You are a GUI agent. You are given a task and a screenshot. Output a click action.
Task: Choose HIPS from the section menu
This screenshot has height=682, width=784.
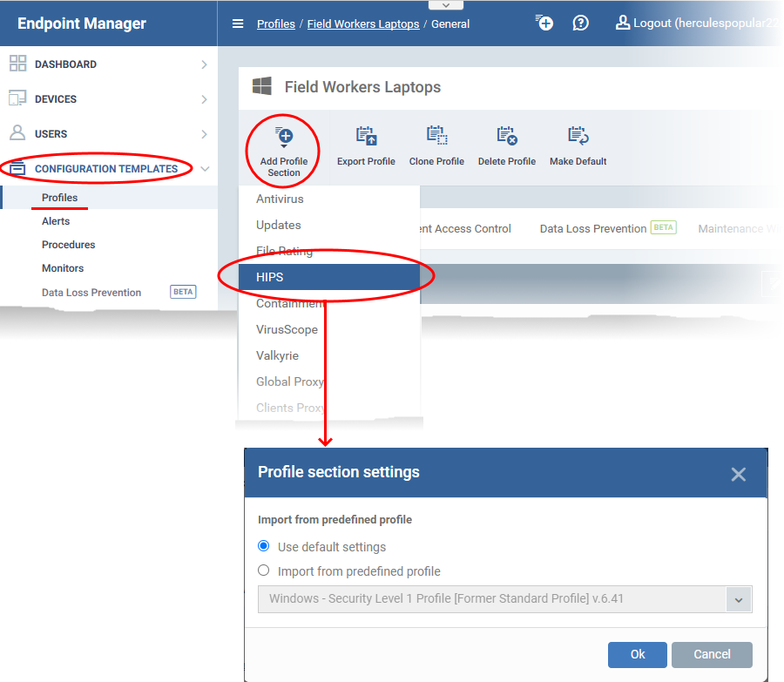(x=329, y=277)
